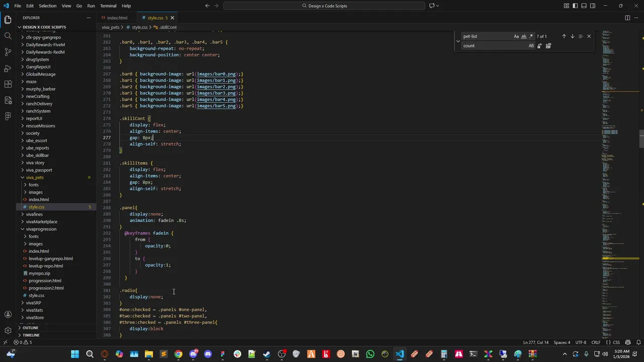Screen dimensions: 644x362
Task: Open the Selection menu
Action: pyautogui.click(x=47, y=6)
